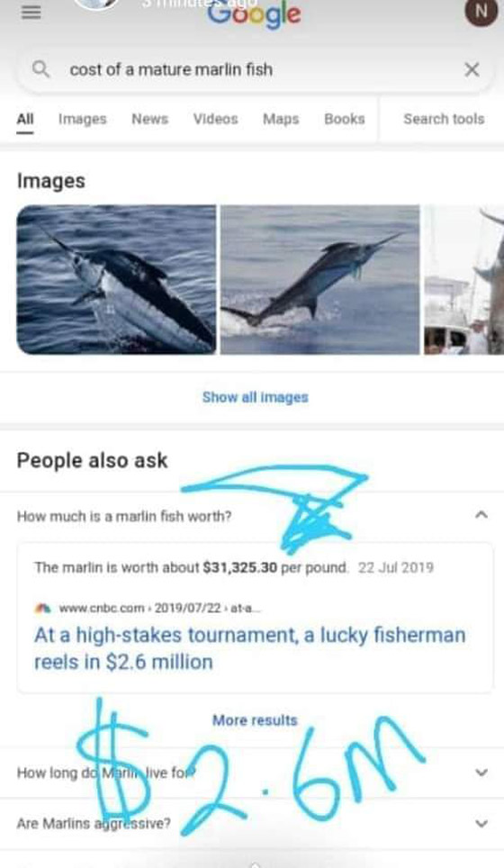This screenshot has height=868, width=504.
Task: Collapse 'How much is a marlin fish worth?'
Action: 252,516
